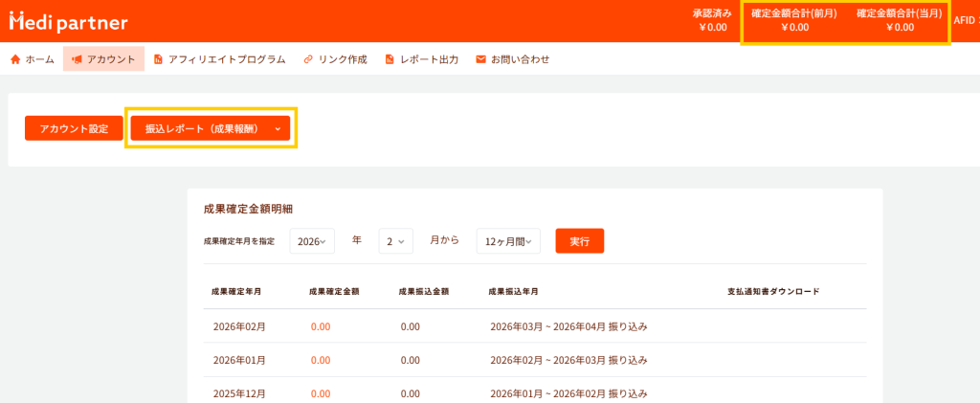Open the month dropdown showing 2
This screenshot has width=980, height=403.
395,241
